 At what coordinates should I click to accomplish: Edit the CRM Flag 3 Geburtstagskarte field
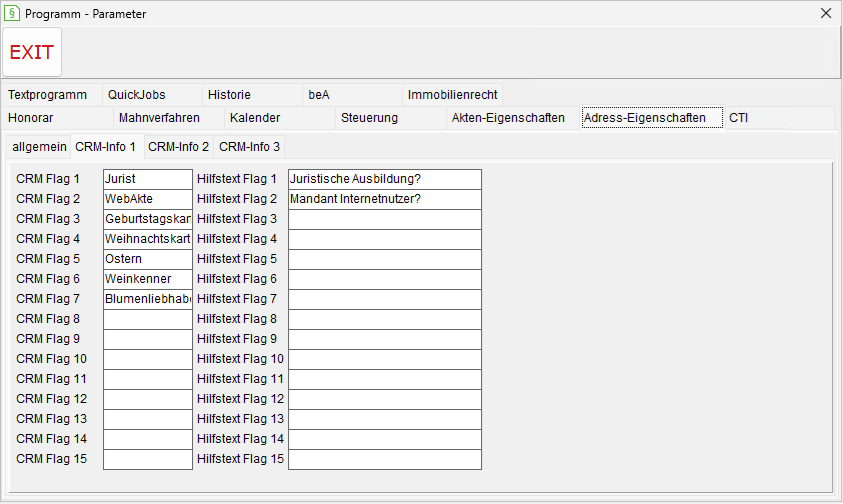(148, 219)
